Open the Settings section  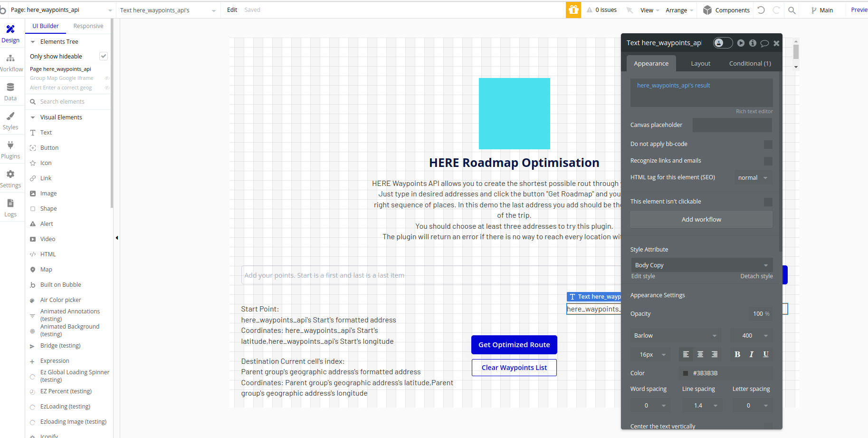tap(10, 179)
